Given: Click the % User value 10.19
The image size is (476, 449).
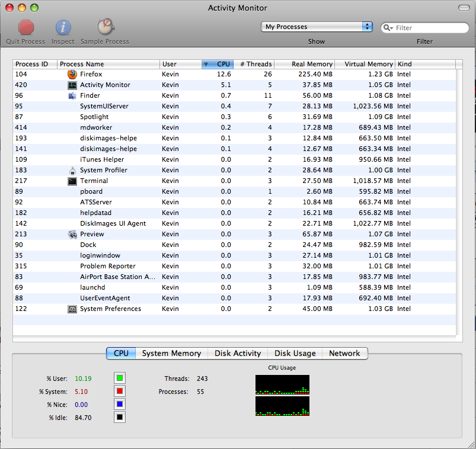Looking at the screenshot, I should point(83,379).
